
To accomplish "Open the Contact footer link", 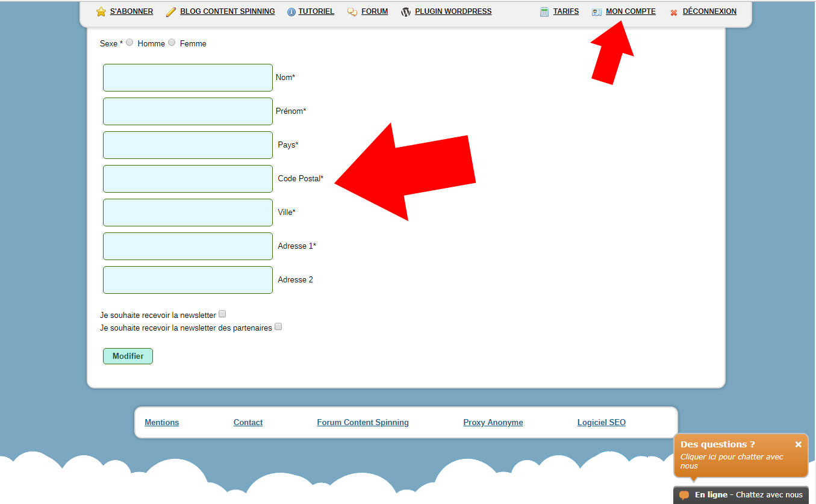I will coord(248,423).
